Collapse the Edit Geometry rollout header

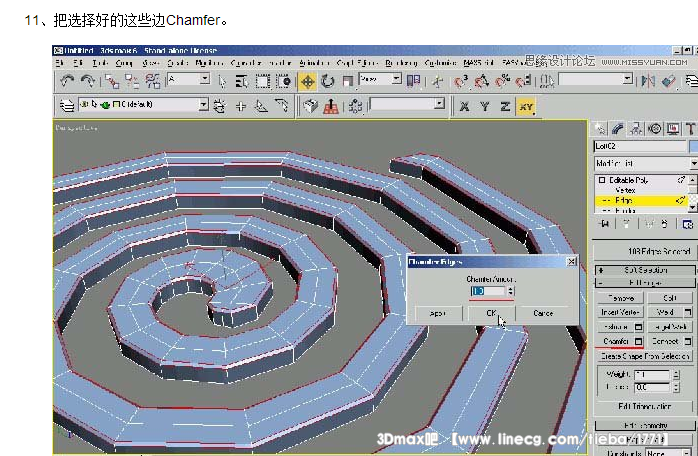pyautogui.click(x=645, y=425)
